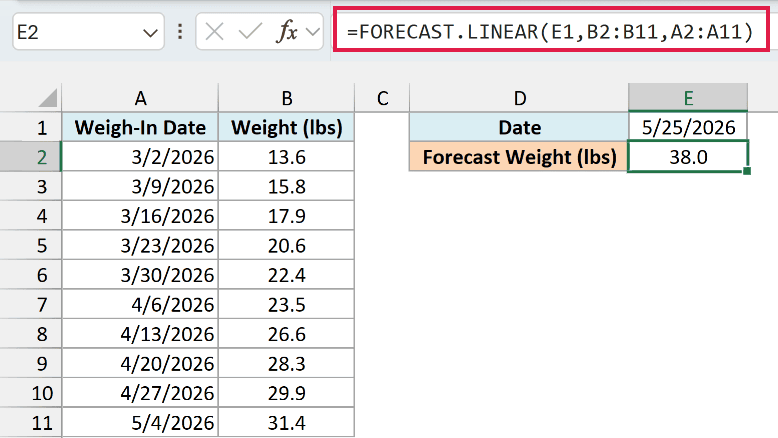This screenshot has height=438, width=778.
Task: Select empty cell C1
Action: click(382, 127)
